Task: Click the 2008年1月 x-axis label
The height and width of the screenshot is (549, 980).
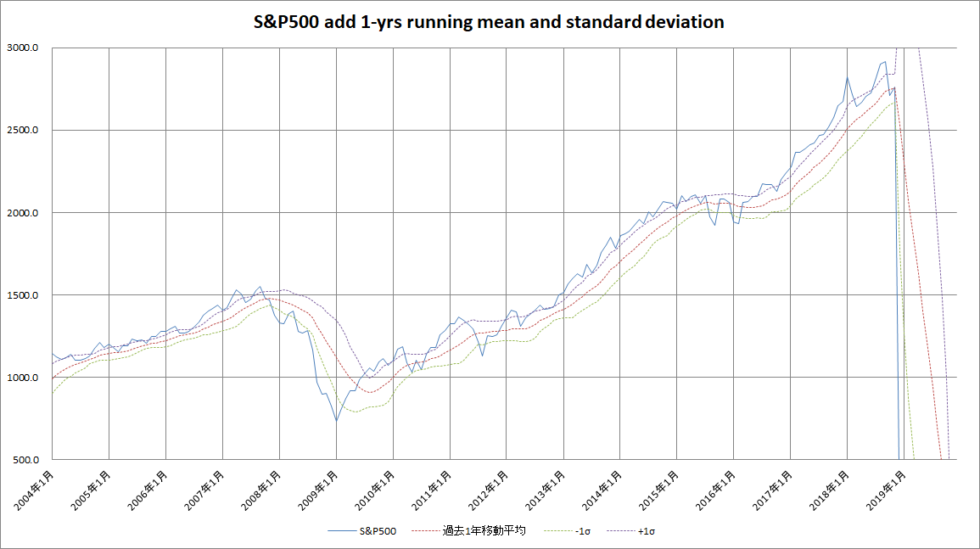Action: (x=262, y=490)
